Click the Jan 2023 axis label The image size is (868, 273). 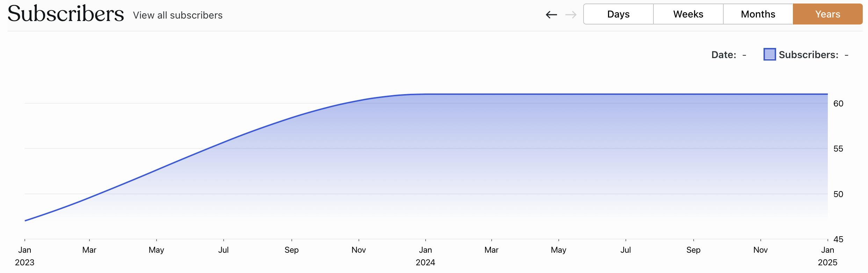pyautogui.click(x=25, y=256)
